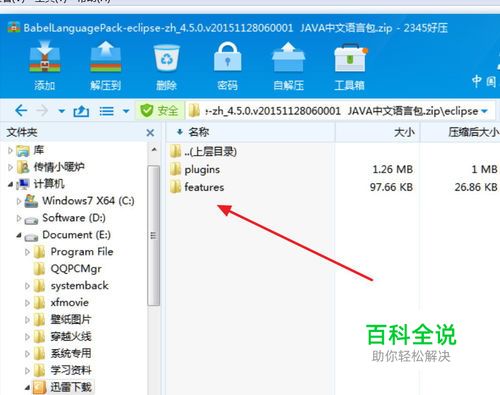Click the Document (E:) drive icon
Viewport: 500px width, 395px height.
click(x=31, y=236)
